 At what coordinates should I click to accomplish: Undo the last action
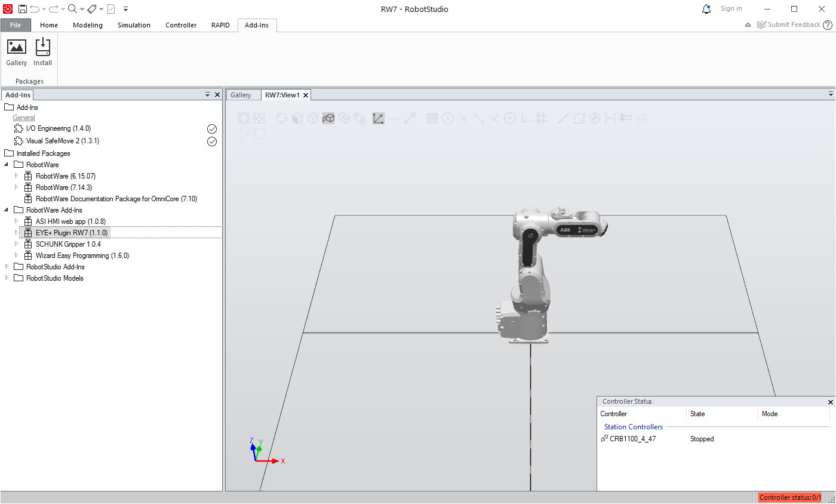35,9
